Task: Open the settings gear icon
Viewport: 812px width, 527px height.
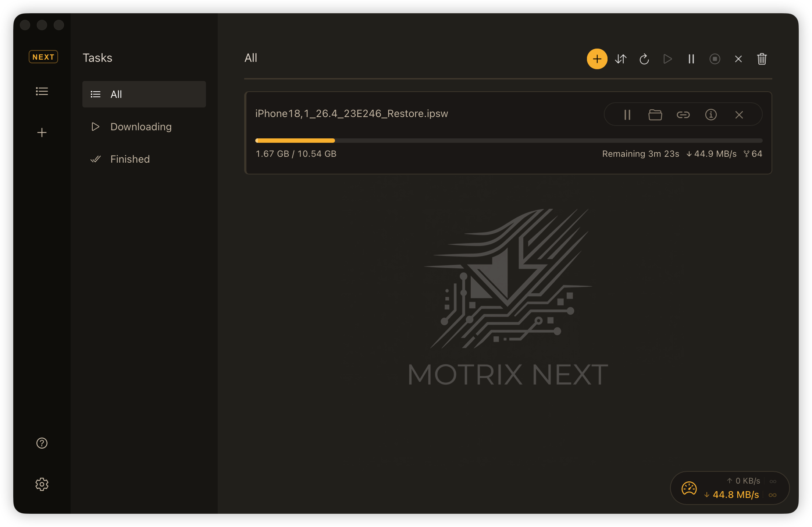Action: tap(42, 484)
